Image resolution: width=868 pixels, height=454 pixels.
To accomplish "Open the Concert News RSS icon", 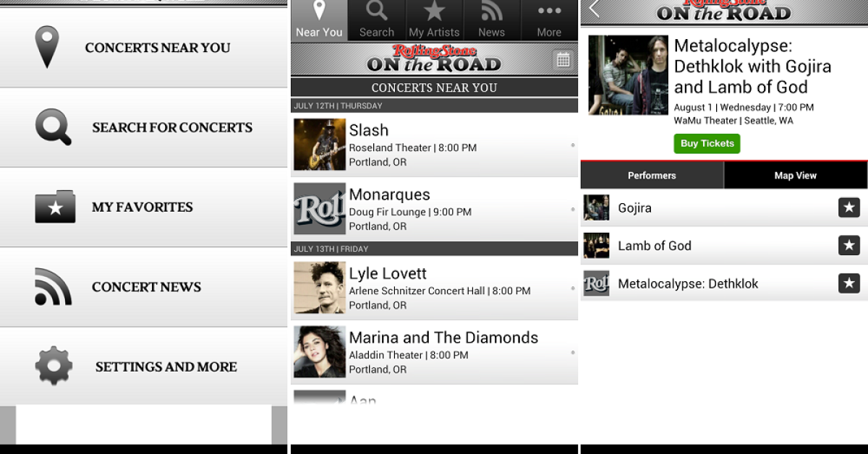I will 54,286.
